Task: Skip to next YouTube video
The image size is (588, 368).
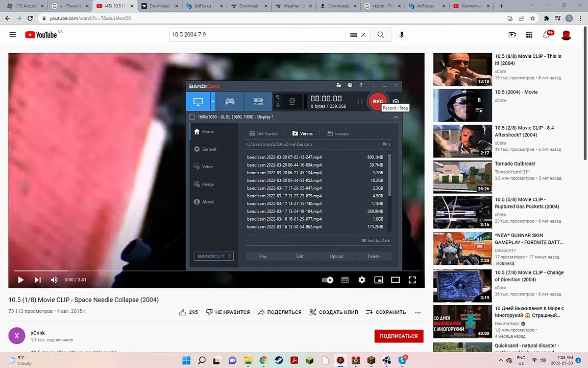Action: pyautogui.click(x=38, y=280)
